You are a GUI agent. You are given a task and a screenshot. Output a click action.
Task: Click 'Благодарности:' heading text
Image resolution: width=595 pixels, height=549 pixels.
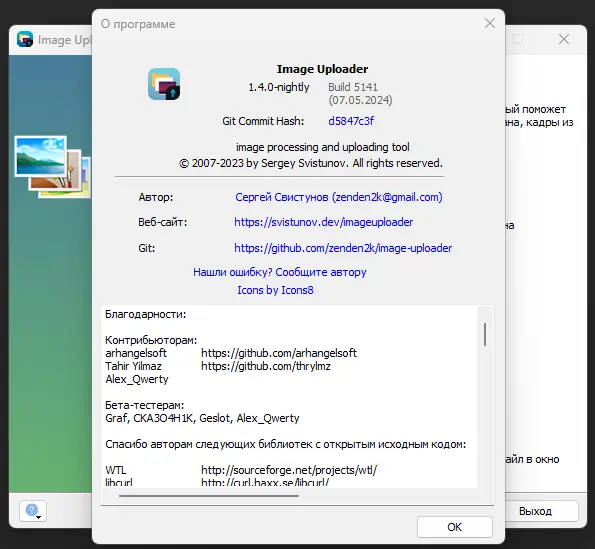pyautogui.click(x=146, y=314)
